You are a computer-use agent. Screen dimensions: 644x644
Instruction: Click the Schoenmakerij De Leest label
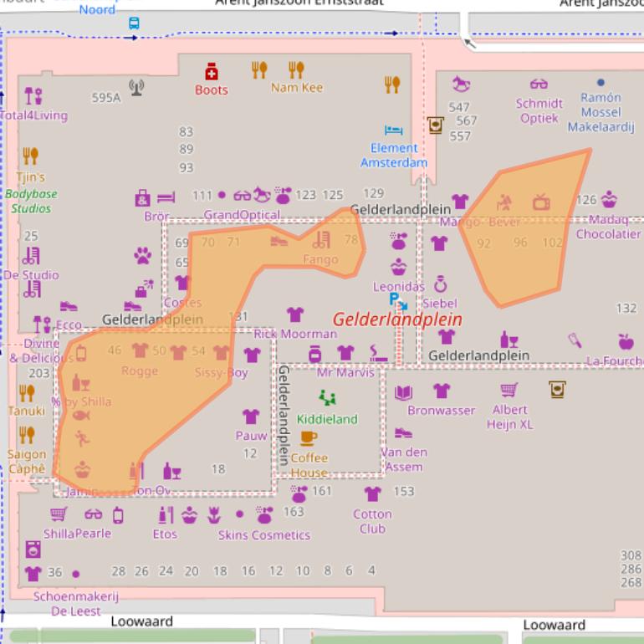tap(75, 604)
